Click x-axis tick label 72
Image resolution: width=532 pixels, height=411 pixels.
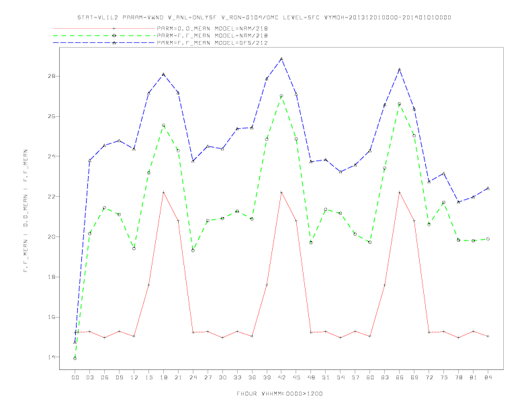point(429,377)
